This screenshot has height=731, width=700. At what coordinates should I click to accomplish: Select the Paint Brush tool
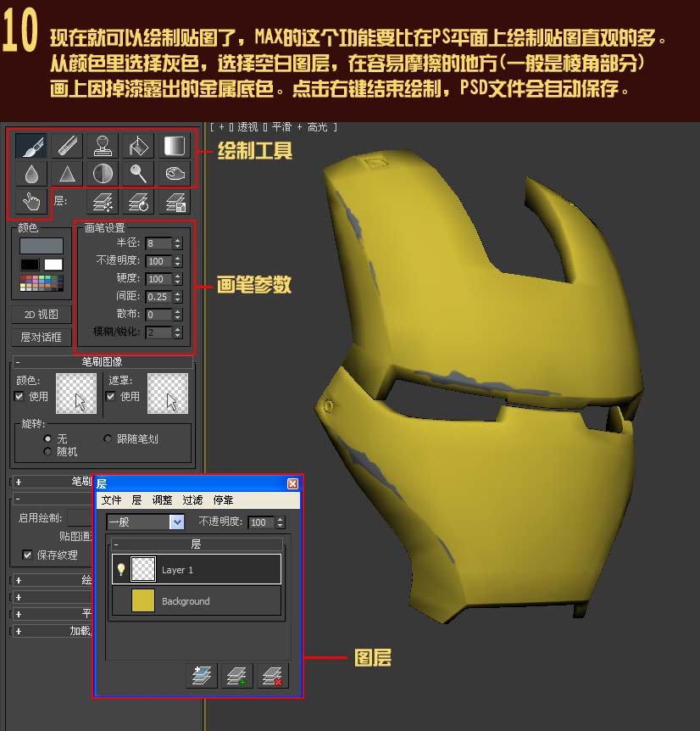[31, 145]
